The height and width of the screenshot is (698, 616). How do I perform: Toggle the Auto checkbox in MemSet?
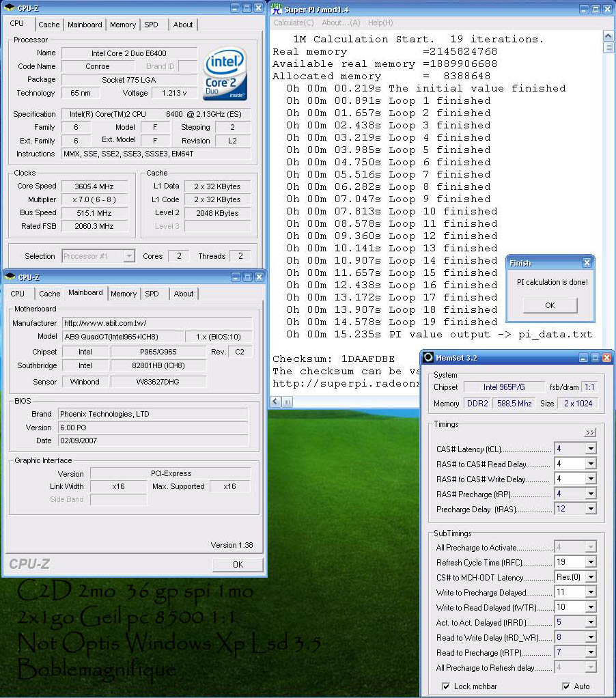pyautogui.click(x=565, y=686)
